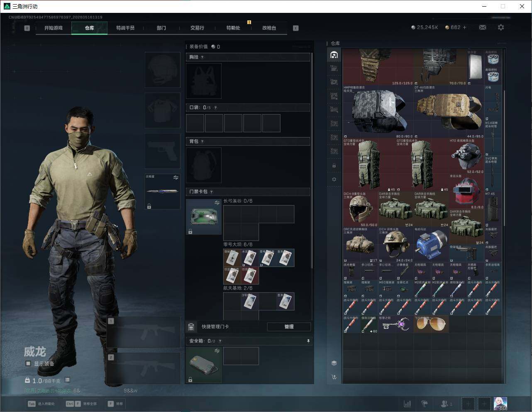The width and height of the screenshot is (532, 412).
Task: Click the left arrow key hint before 开始游戏
Action: tap(27, 28)
